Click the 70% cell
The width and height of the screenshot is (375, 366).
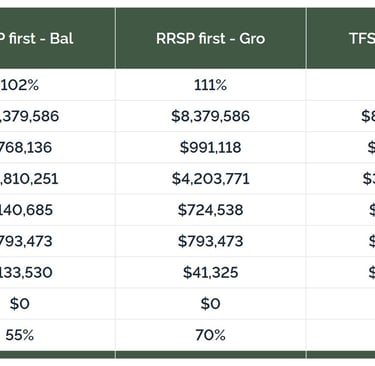(x=210, y=335)
